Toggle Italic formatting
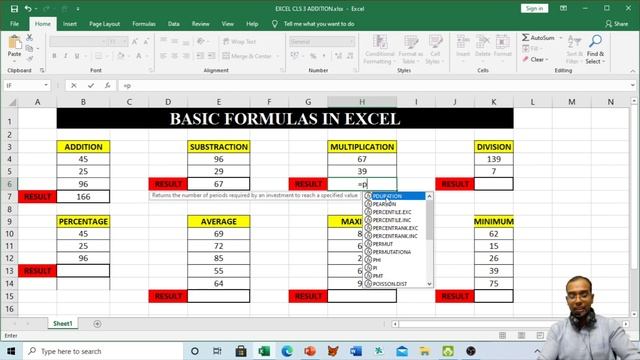The image size is (640, 360). tap(65, 56)
